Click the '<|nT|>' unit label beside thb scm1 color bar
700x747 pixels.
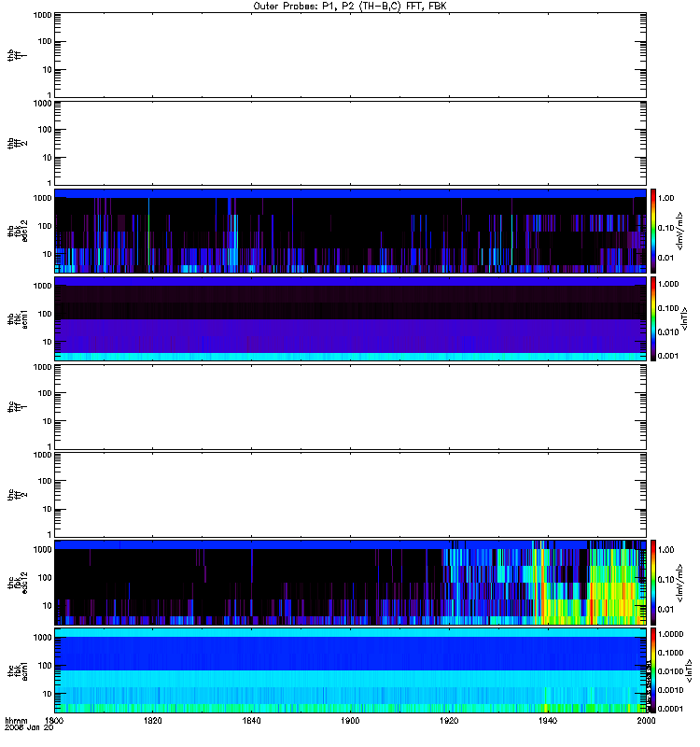(685, 318)
